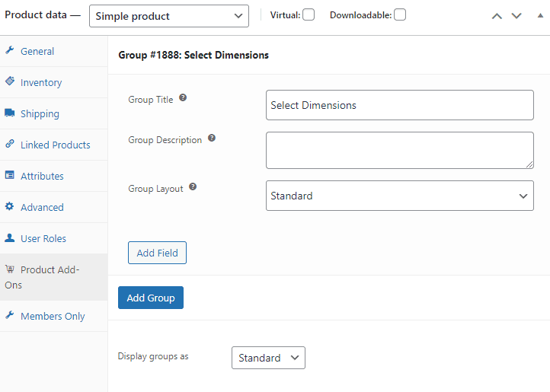Collapse the Product data panel triangle
This screenshot has width=550, height=392.
(x=540, y=15)
